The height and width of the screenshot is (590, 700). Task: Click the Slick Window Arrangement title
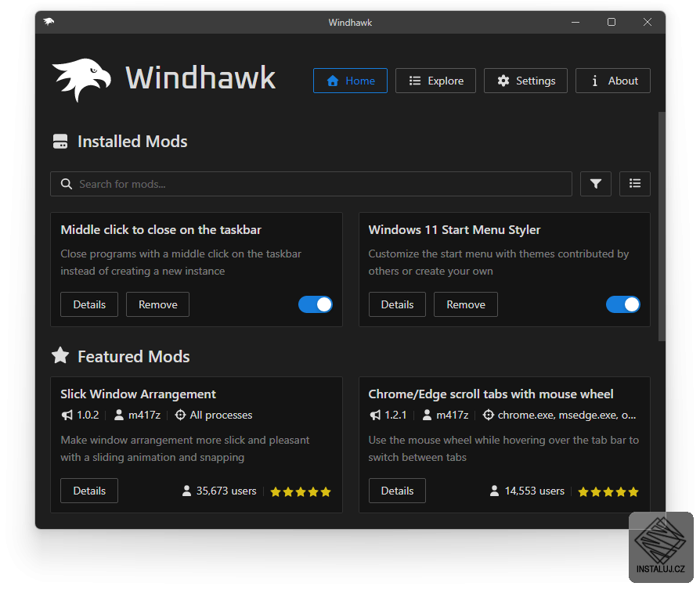[138, 394]
